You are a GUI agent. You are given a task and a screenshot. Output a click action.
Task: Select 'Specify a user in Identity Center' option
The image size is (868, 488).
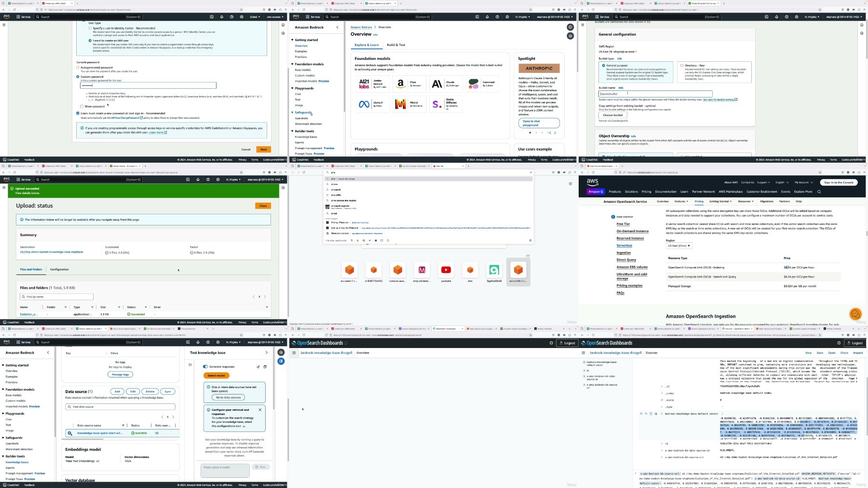(x=90, y=28)
